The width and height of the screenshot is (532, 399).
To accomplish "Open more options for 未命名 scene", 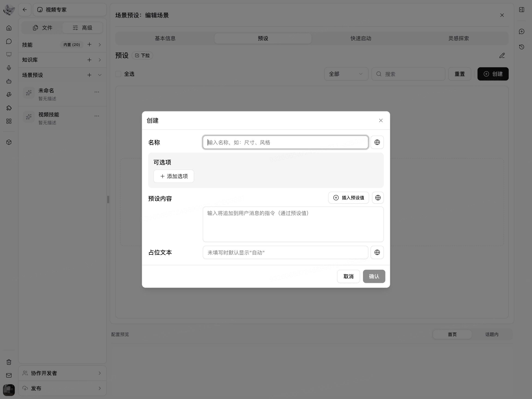I will (x=97, y=92).
